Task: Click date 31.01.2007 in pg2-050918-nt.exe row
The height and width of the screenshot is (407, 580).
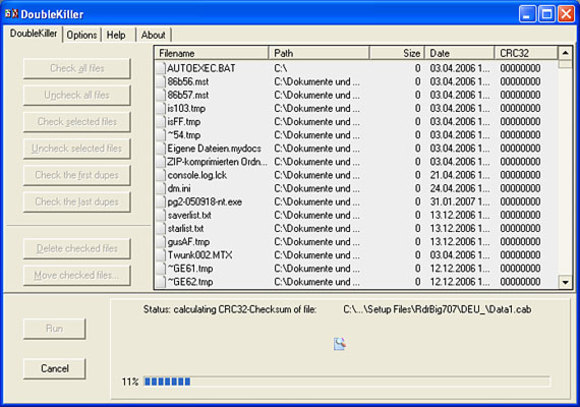Action: (459, 202)
